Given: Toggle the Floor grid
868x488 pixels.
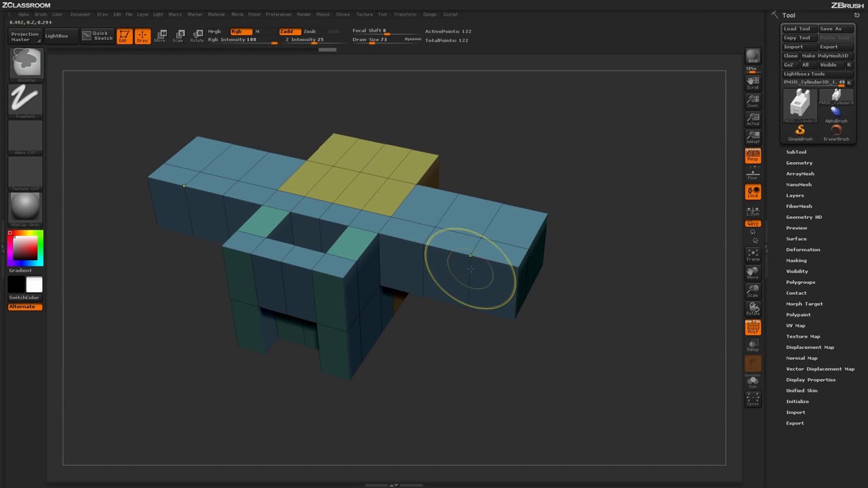Looking at the screenshot, I should pyautogui.click(x=753, y=174).
